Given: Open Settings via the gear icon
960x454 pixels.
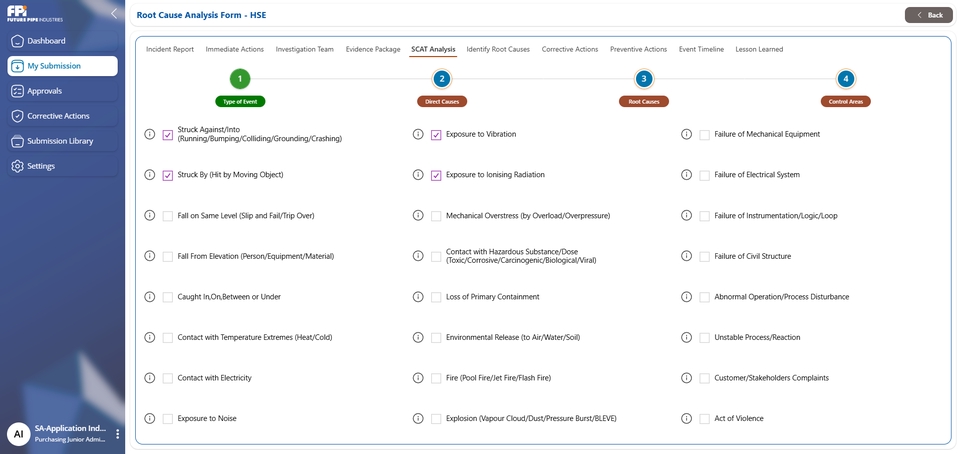Looking at the screenshot, I should click(x=17, y=166).
